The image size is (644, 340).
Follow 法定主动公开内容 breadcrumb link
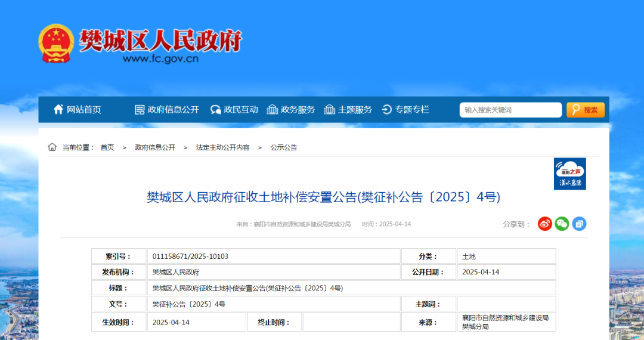point(222,147)
